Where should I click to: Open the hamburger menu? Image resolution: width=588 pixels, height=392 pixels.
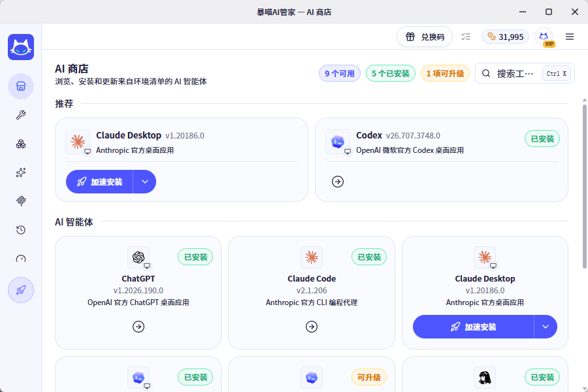[570, 37]
